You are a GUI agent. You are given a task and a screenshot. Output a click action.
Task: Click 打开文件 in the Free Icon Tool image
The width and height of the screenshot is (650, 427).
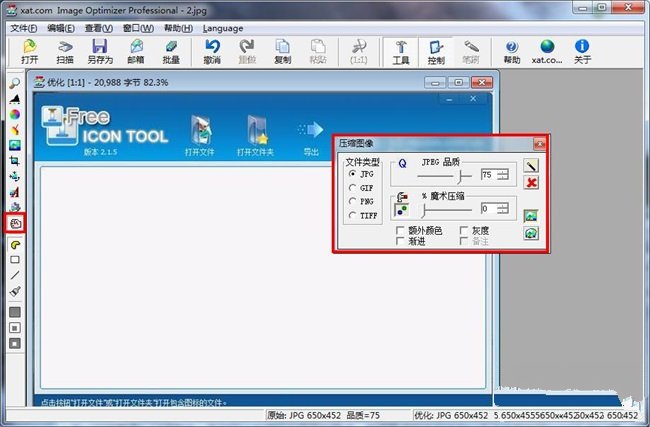199,136
